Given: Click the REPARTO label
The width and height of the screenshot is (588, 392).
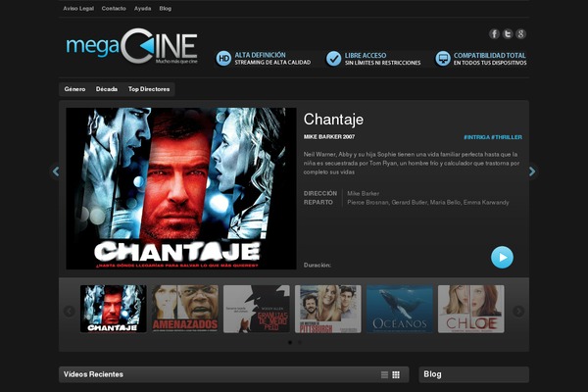Looking at the screenshot, I should click(x=318, y=203).
